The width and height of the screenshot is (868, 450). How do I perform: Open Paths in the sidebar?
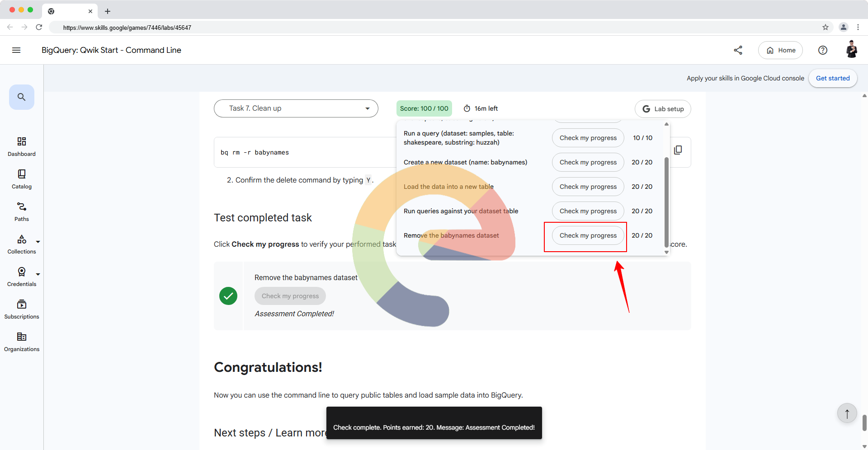(22, 212)
